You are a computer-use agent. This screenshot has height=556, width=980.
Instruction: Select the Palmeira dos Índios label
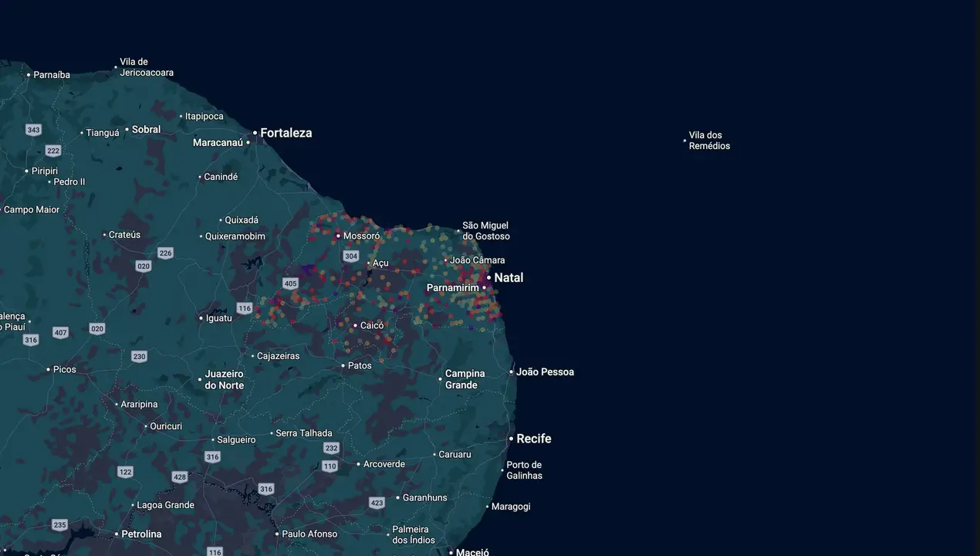click(x=414, y=535)
